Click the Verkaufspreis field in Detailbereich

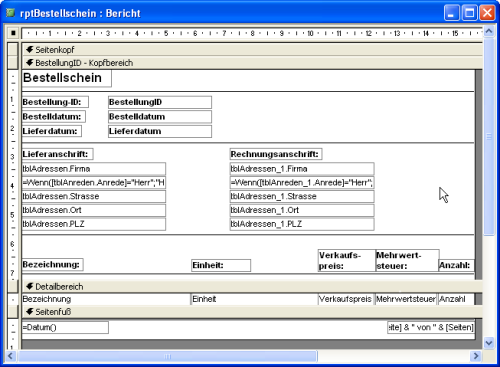(347, 299)
